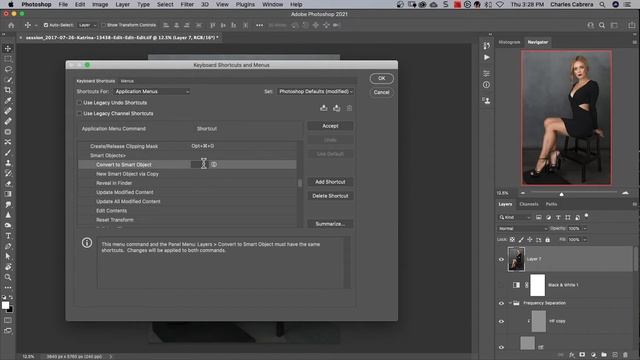Select the Layer 7 thumbnail
The height and width of the screenshot is (360, 640).
point(516,259)
